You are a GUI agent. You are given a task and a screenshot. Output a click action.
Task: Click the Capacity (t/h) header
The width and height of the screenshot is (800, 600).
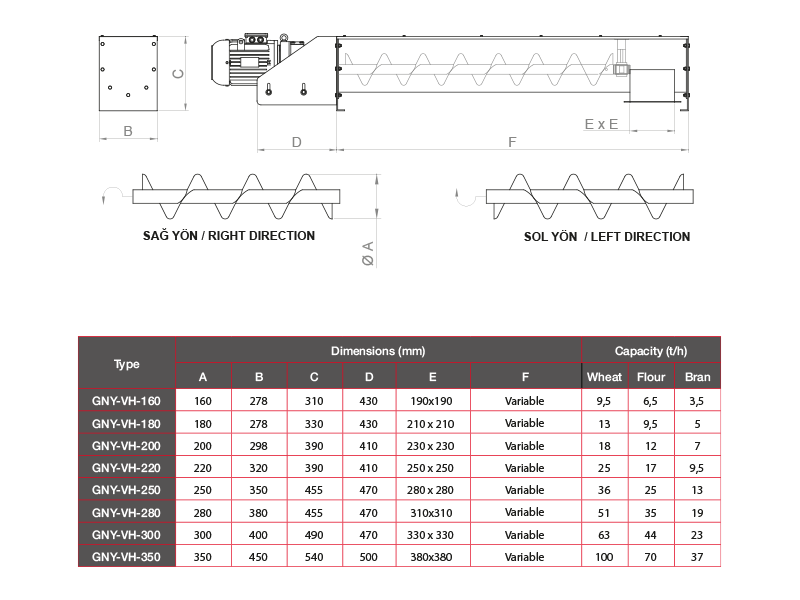click(651, 351)
